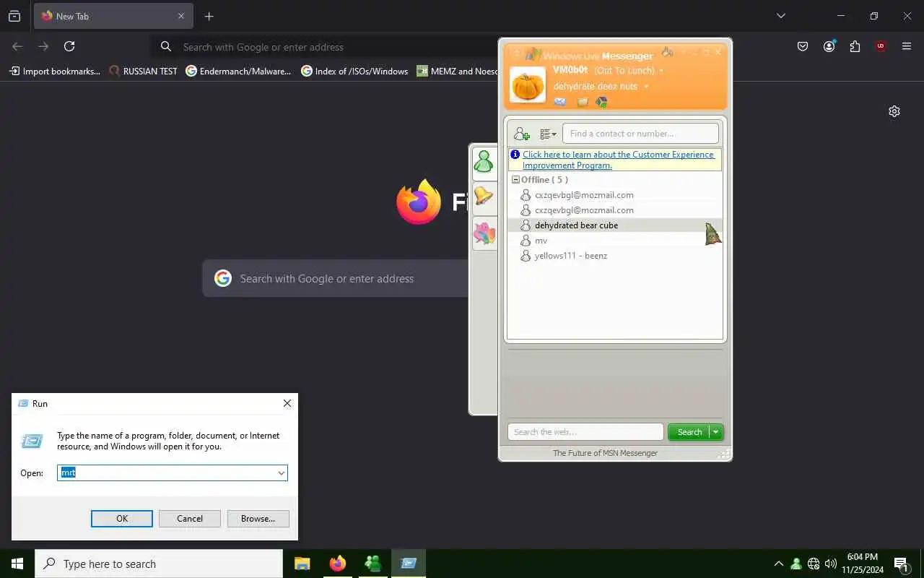
Task: Click Browse... in the Run dialog
Action: [258, 519]
